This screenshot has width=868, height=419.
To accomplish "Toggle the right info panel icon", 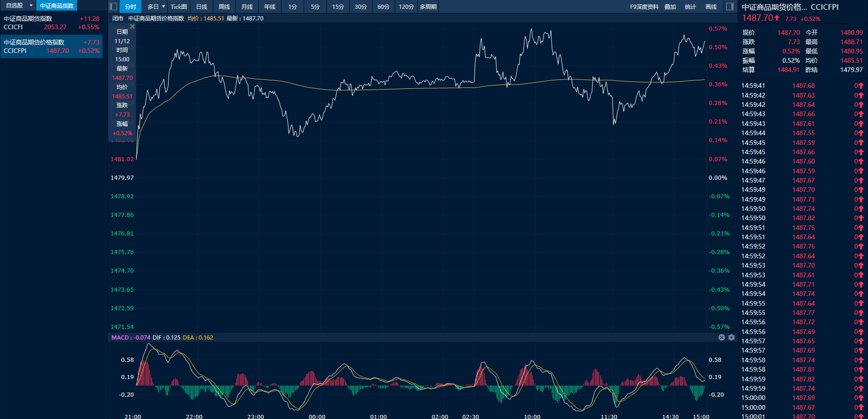I will [730, 7].
